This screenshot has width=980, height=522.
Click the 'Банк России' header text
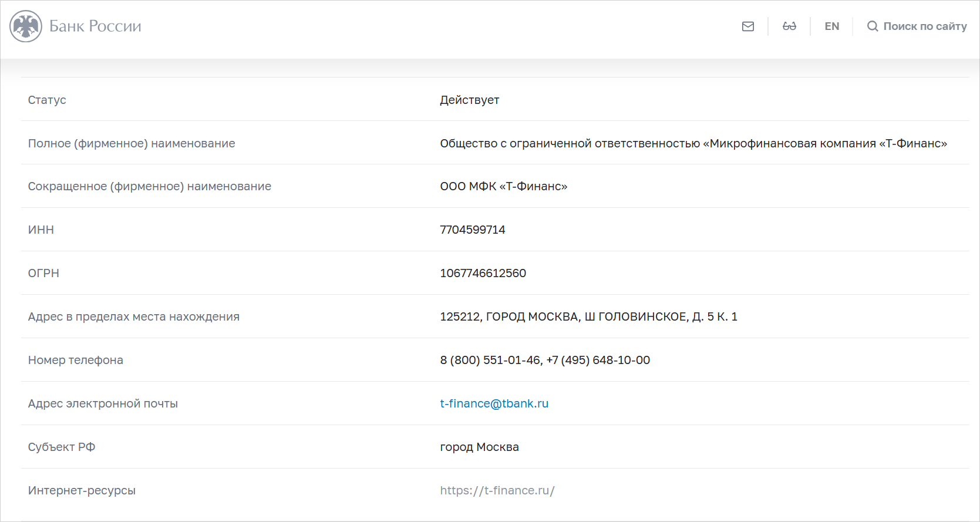[x=95, y=26]
